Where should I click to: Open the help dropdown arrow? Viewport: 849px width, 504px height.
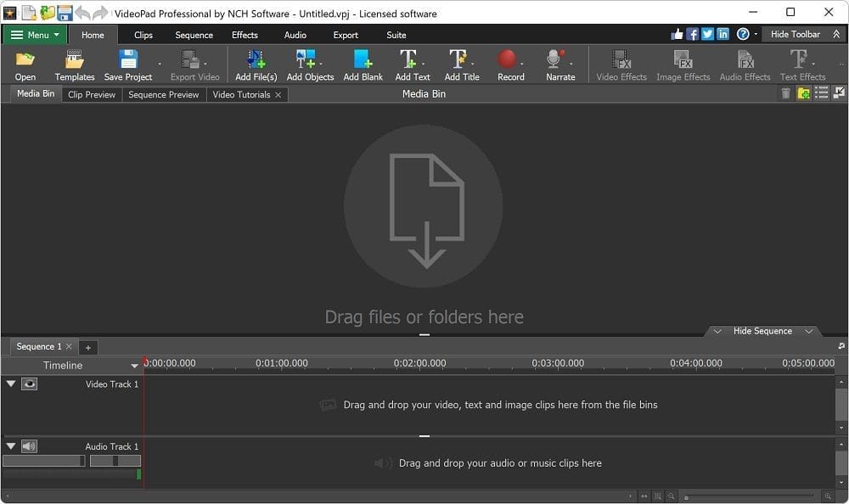click(x=756, y=34)
